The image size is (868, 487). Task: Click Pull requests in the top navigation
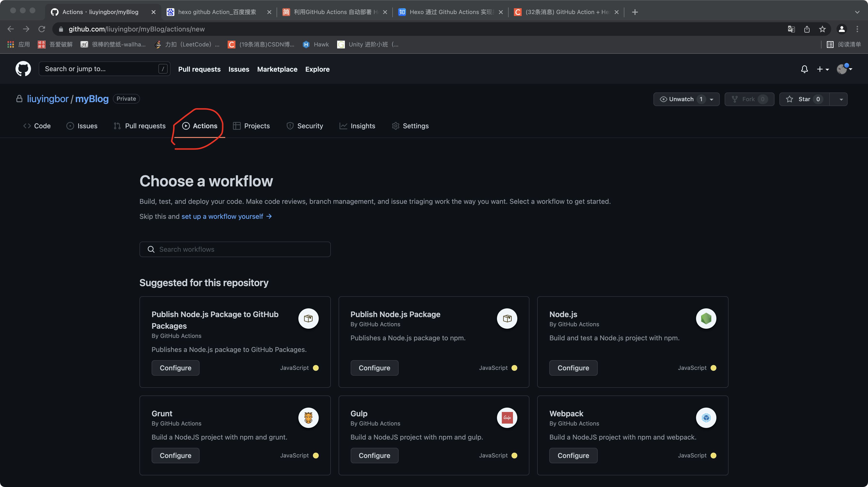200,69
